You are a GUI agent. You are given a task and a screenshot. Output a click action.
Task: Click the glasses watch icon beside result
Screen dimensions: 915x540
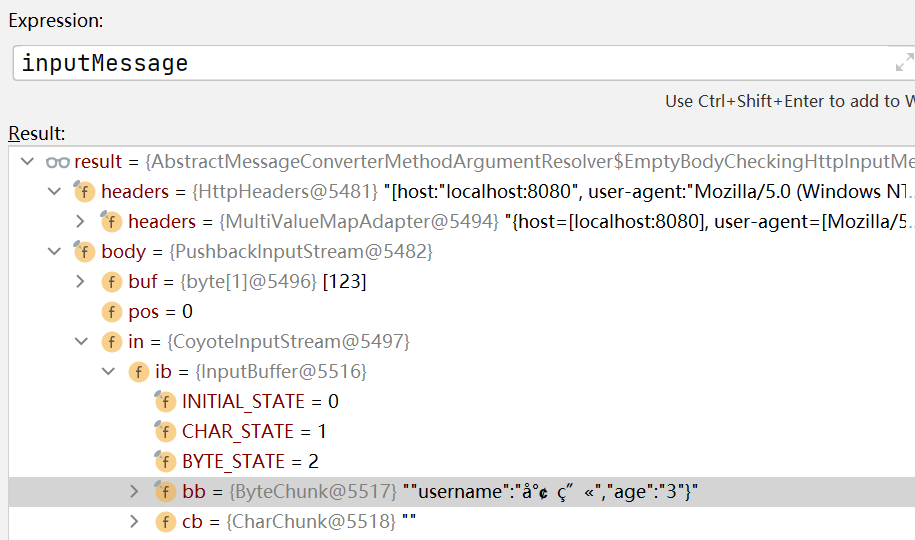[57, 162]
